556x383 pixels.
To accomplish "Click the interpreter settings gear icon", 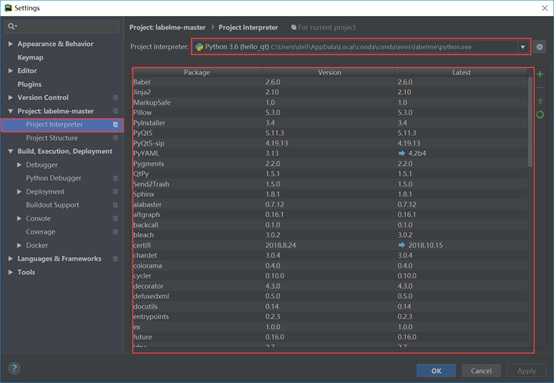I will pyautogui.click(x=539, y=47).
